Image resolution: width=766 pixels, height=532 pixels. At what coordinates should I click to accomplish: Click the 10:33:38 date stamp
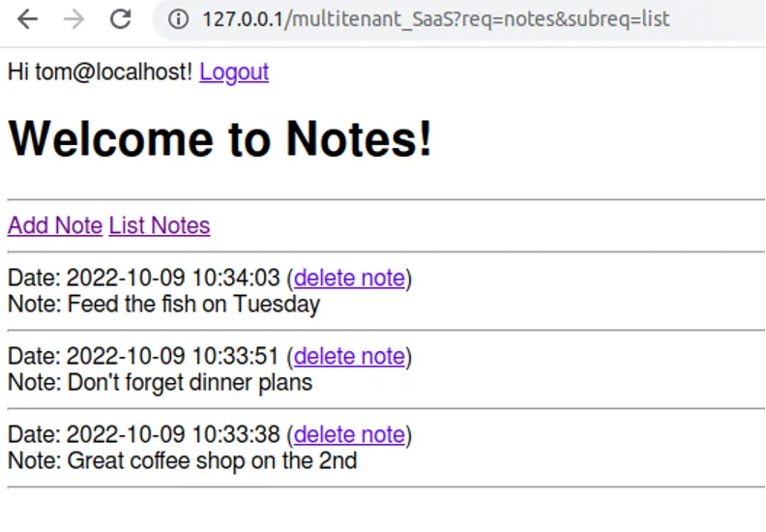(x=173, y=434)
